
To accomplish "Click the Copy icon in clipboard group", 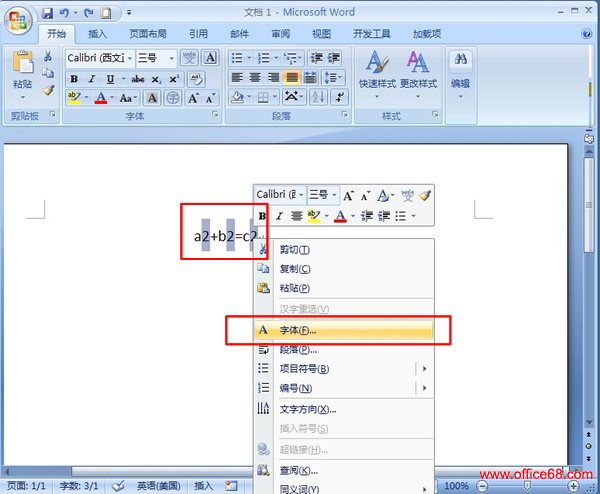I will coord(48,73).
